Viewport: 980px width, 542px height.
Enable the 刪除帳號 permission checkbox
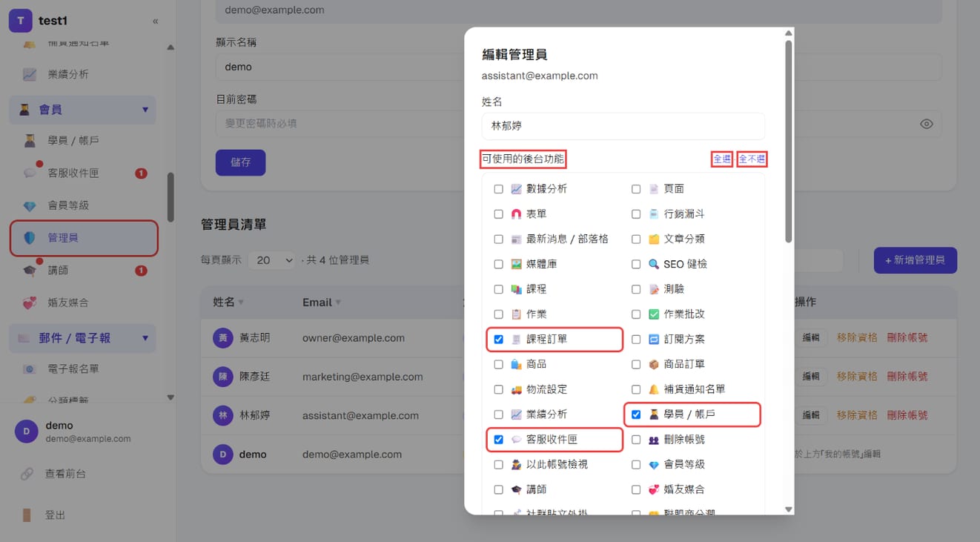636,440
